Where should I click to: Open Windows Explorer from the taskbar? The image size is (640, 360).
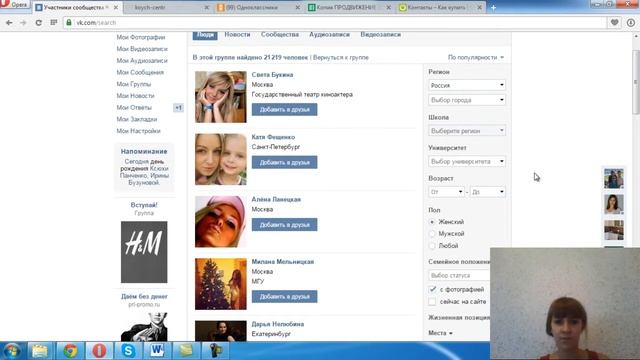[x=40, y=351]
